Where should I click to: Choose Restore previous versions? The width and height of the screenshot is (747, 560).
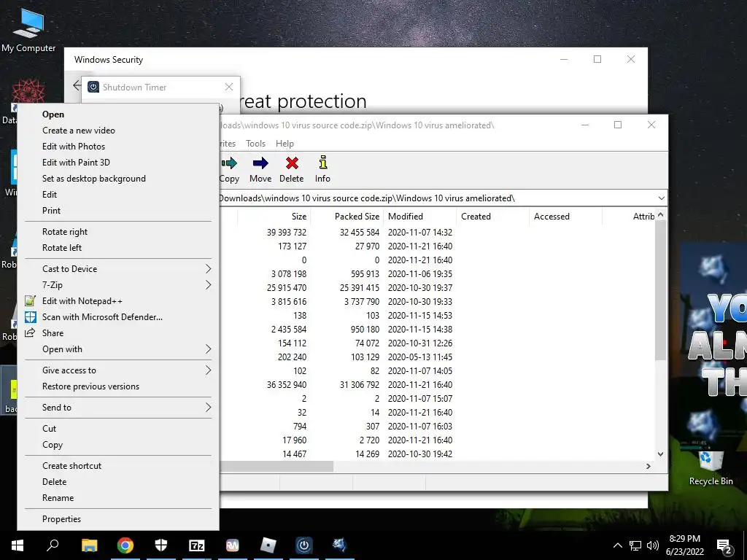(118, 386)
